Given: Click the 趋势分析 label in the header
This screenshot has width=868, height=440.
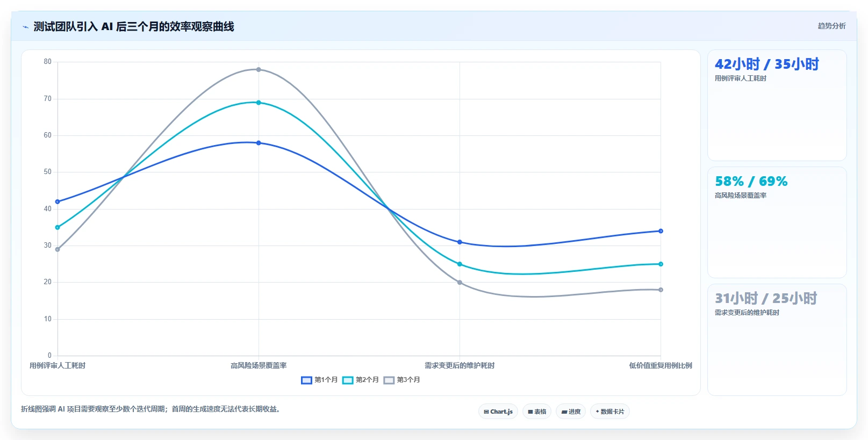Looking at the screenshot, I should coord(831,26).
